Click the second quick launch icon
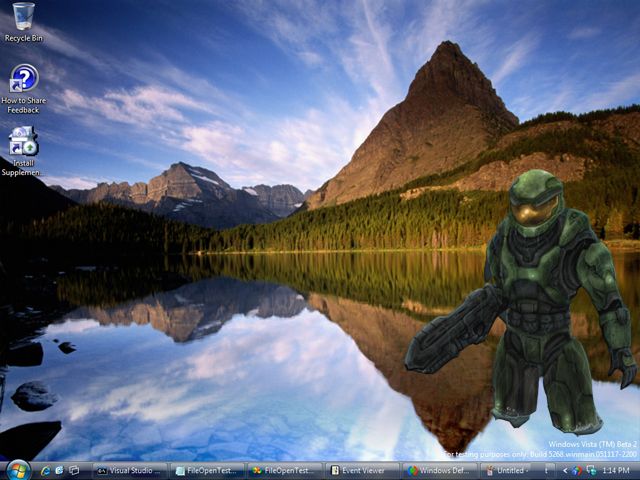 (59, 471)
